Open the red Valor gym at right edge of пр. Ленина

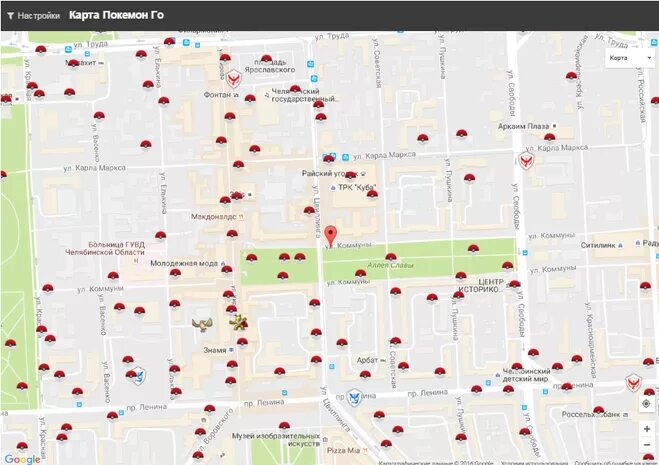tap(633, 383)
